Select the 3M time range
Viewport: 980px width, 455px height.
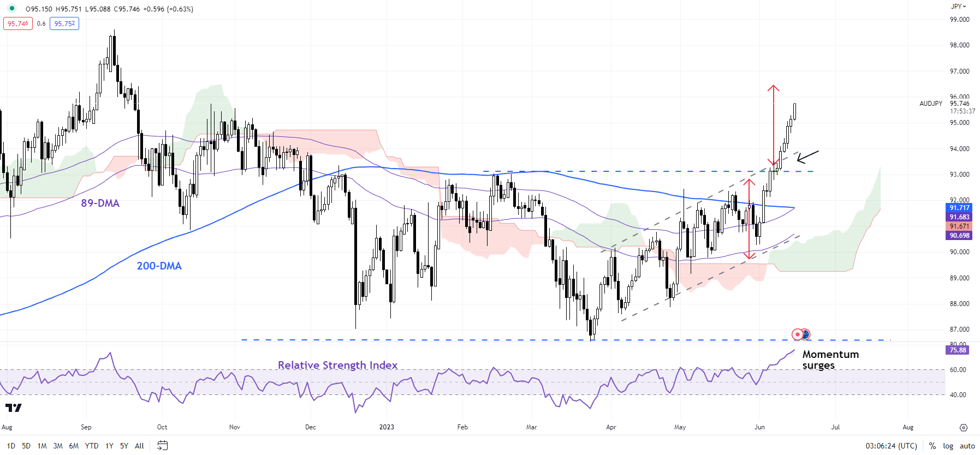coord(58,446)
